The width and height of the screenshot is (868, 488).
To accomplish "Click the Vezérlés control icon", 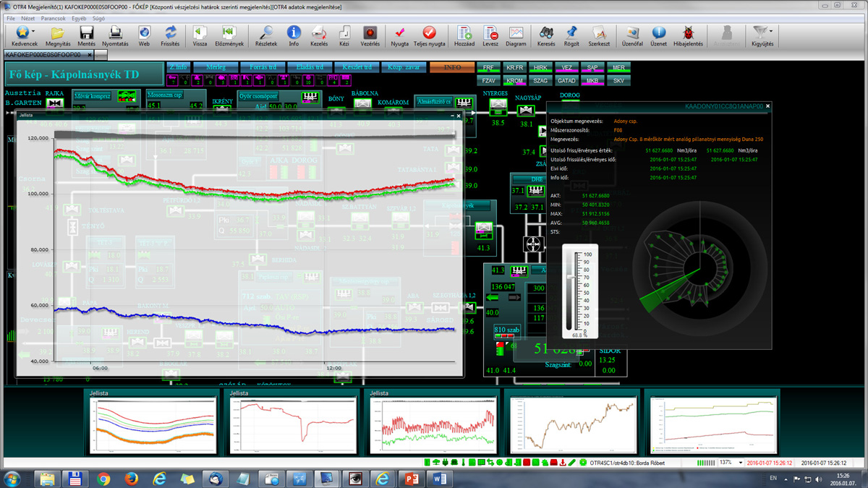I will pyautogui.click(x=370, y=35).
